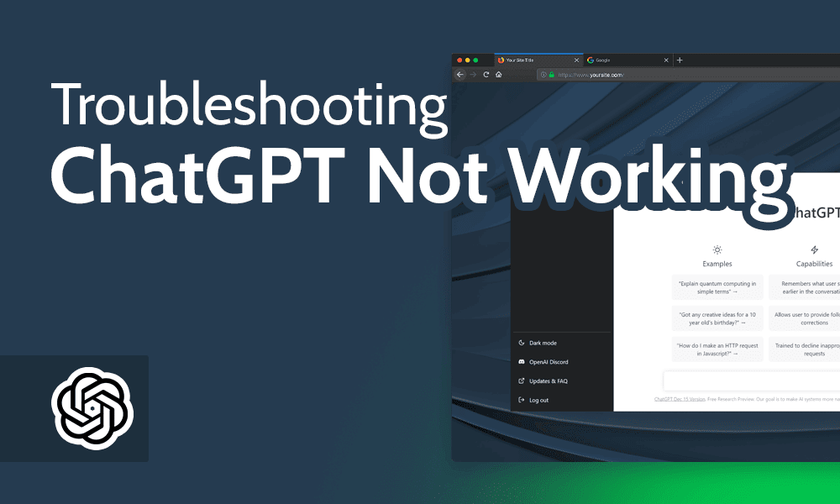This screenshot has width=840, height=504.
Task: Click the ChatGPT message input box
Action: pos(756,380)
